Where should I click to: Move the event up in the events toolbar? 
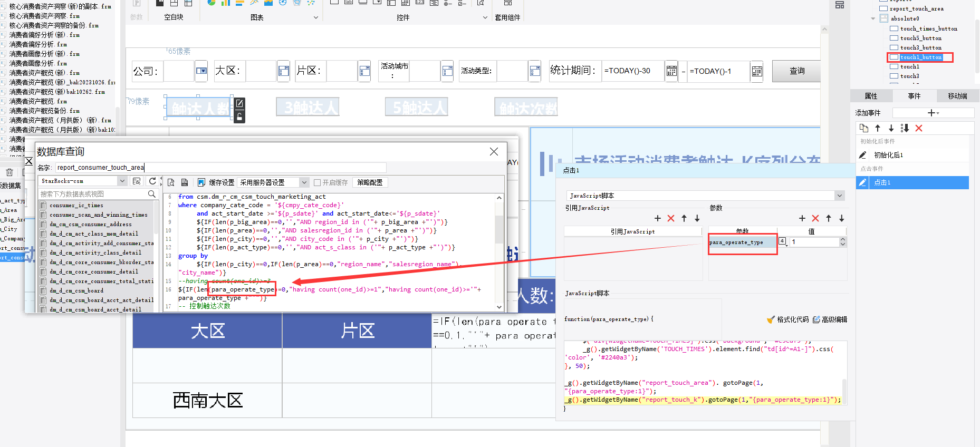pyautogui.click(x=878, y=128)
